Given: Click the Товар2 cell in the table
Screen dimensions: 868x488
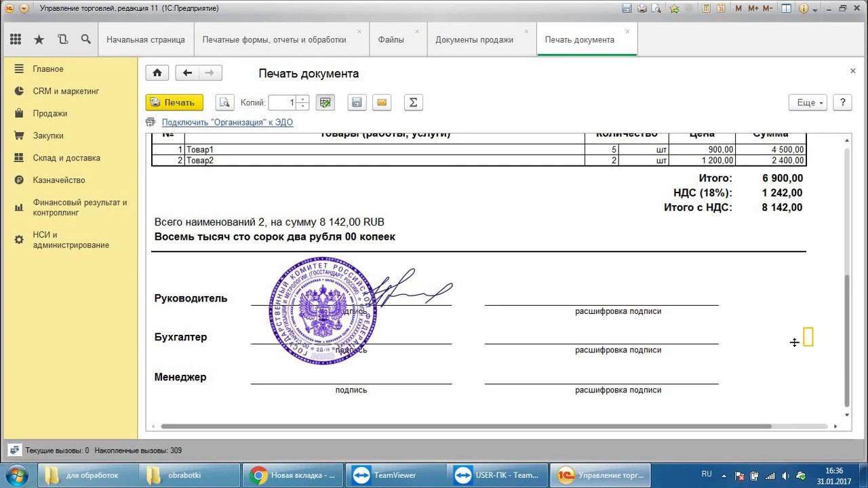Looking at the screenshot, I should 384,161.
